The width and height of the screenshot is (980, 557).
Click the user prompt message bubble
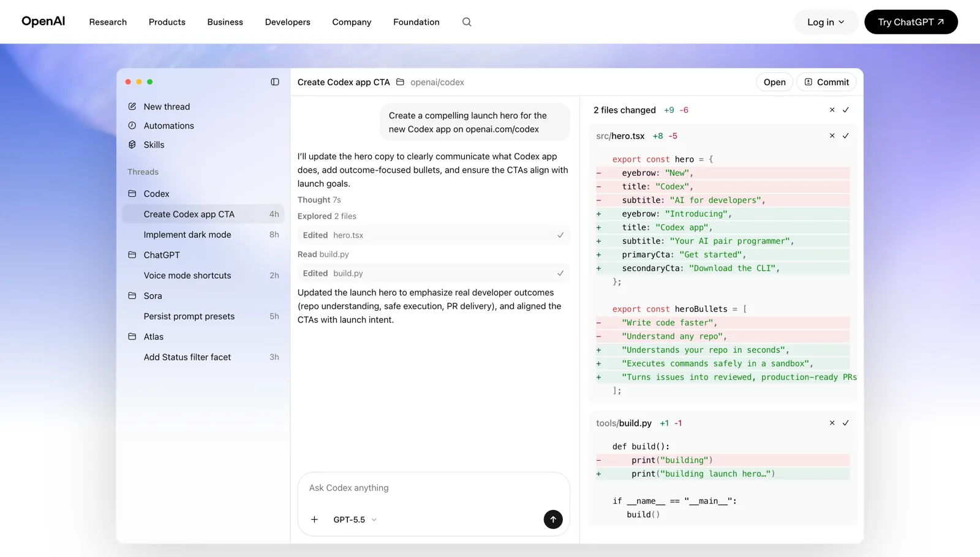coord(475,123)
